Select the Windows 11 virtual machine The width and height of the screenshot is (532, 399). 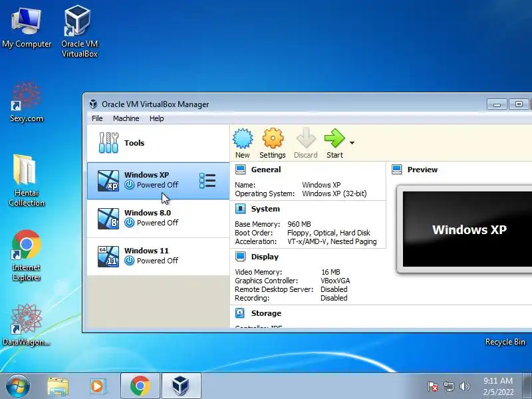158,257
